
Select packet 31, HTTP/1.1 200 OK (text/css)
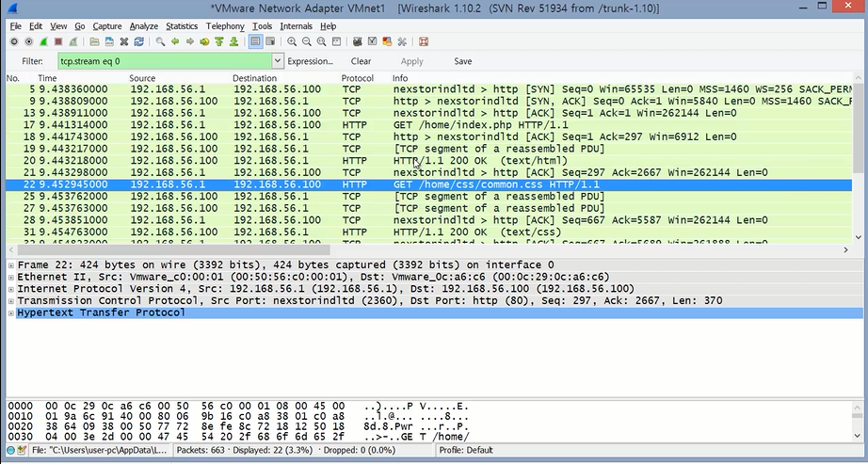pos(429,232)
